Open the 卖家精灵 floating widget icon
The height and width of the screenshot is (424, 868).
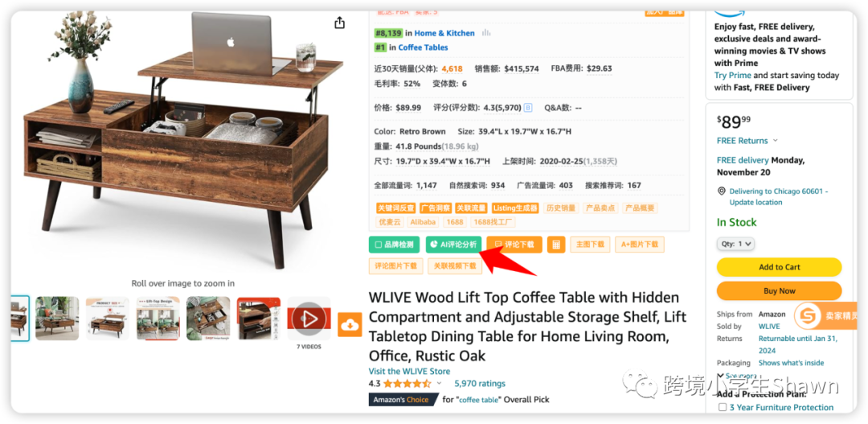point(808,316)
